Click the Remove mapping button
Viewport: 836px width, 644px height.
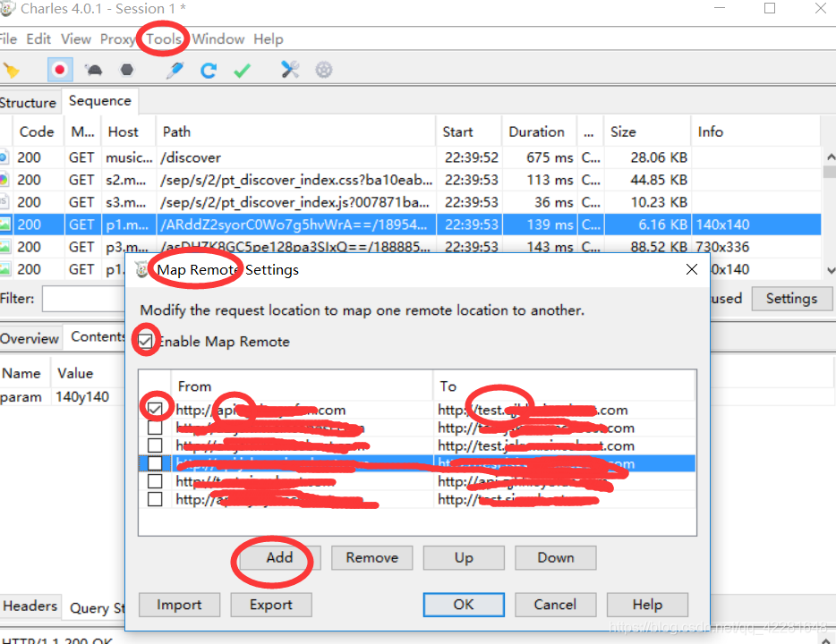(372, 558)
